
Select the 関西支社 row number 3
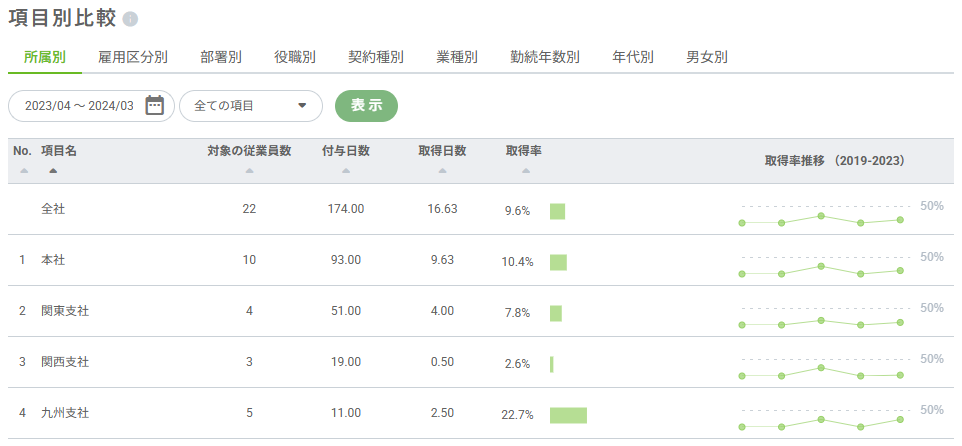pos(22,362)
